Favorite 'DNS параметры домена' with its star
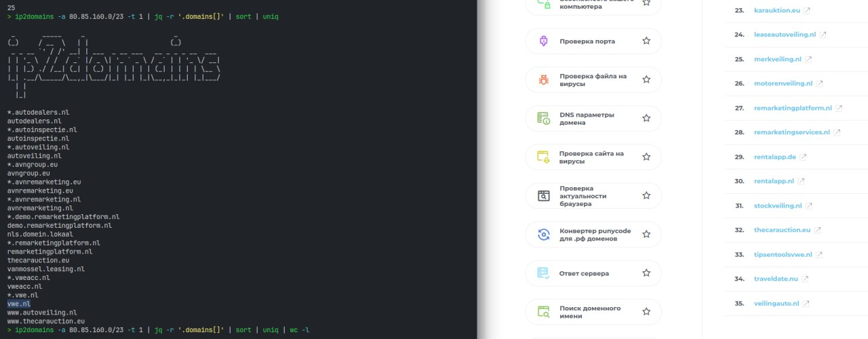Image resolution: width=868 pixels, height=339 pixels. pyautogui.click(x=646, y=118)
